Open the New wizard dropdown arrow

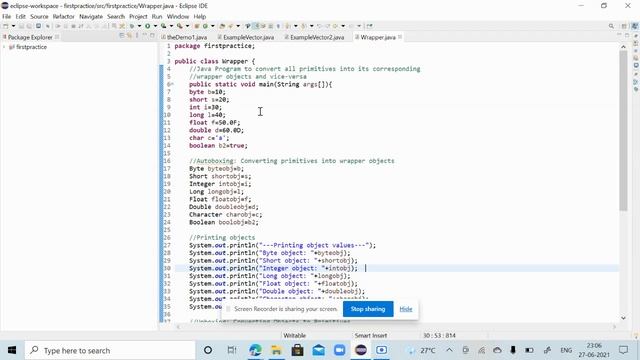[x=13, y=26]
